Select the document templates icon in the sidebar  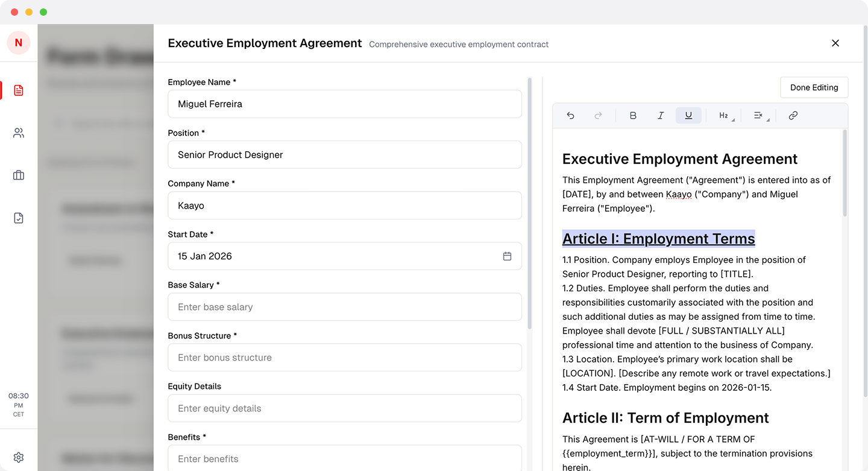18,90
